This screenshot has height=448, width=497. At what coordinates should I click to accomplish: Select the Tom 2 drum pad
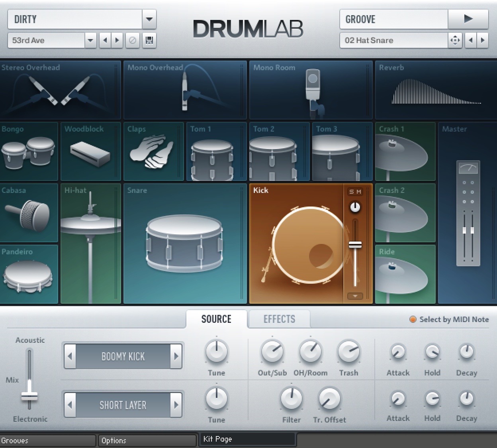point(279,151)
